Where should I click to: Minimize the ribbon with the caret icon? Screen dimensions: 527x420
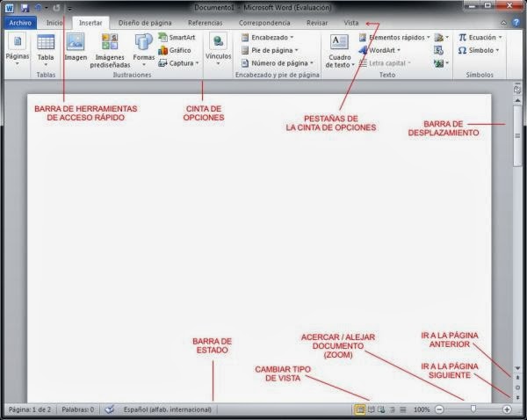click(x=503, y=23)
